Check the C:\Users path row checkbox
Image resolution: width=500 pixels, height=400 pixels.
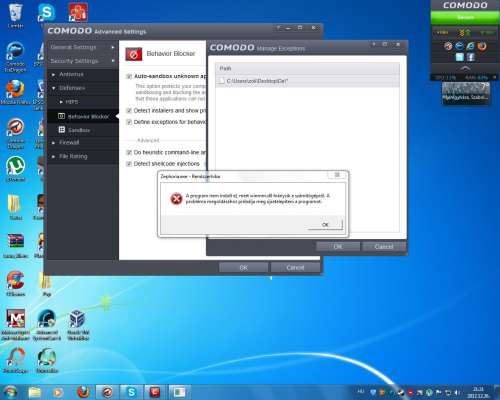coord(221,81)
